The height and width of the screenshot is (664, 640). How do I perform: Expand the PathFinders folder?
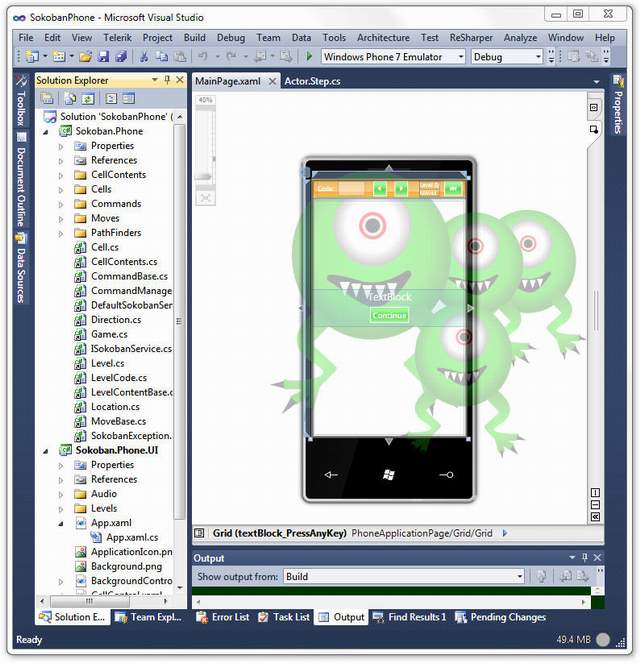click(61, 233)
